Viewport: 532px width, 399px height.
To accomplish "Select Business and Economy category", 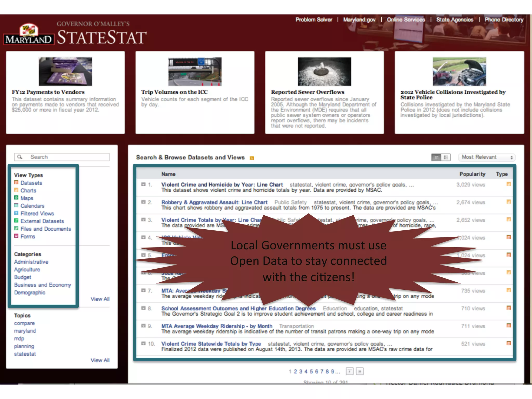I will 42,285.
